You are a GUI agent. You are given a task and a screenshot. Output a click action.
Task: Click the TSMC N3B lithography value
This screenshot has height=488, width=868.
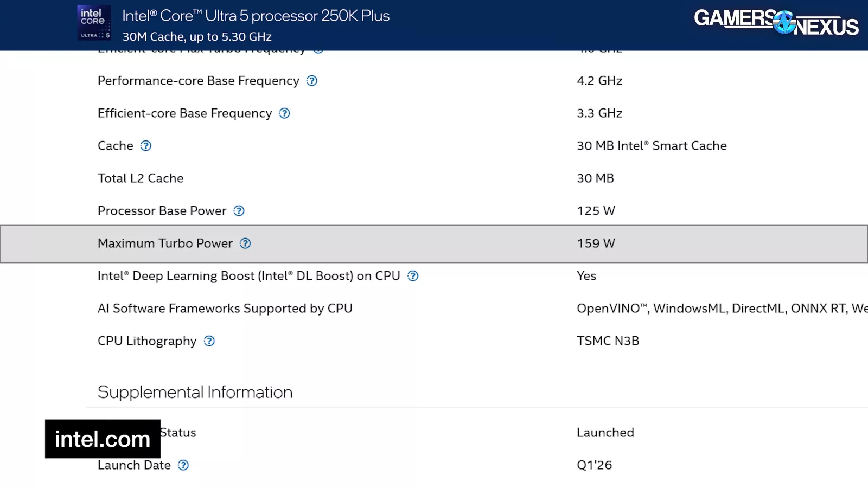coord(608,341)
